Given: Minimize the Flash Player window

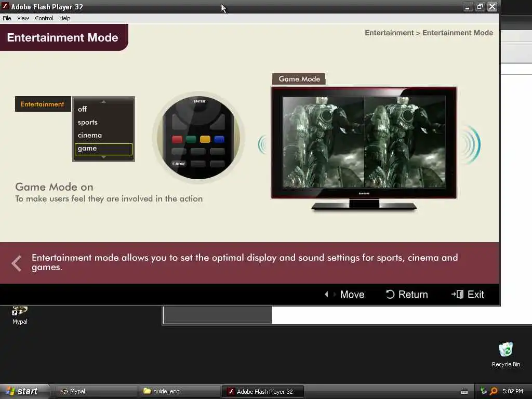Looking at the screenshot, I should (468, 6).
